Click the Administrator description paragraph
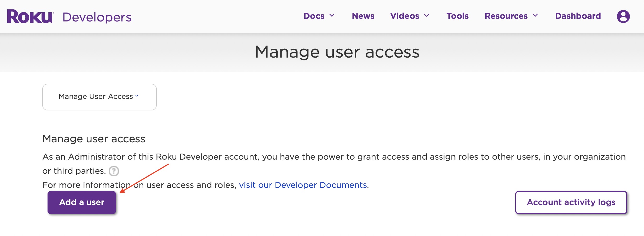 [x=334, y=164]
